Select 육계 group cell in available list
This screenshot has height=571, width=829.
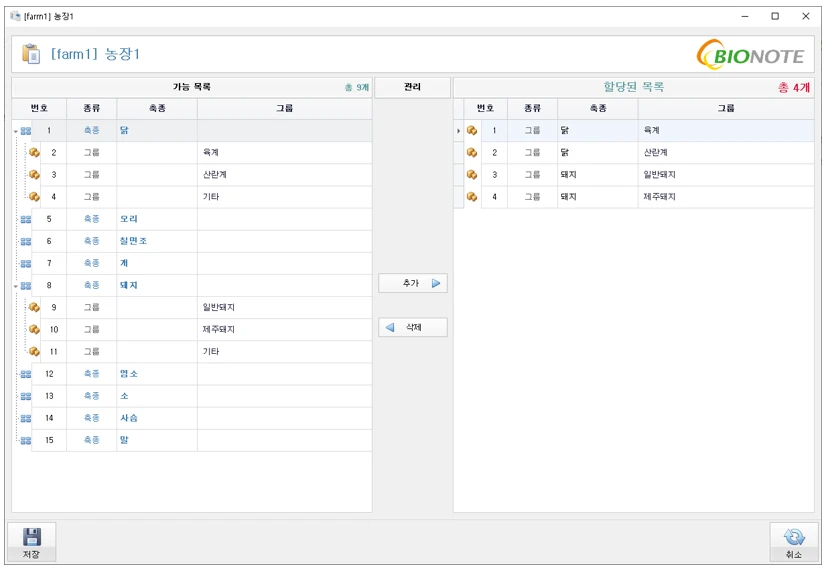[x=284, y=152]
